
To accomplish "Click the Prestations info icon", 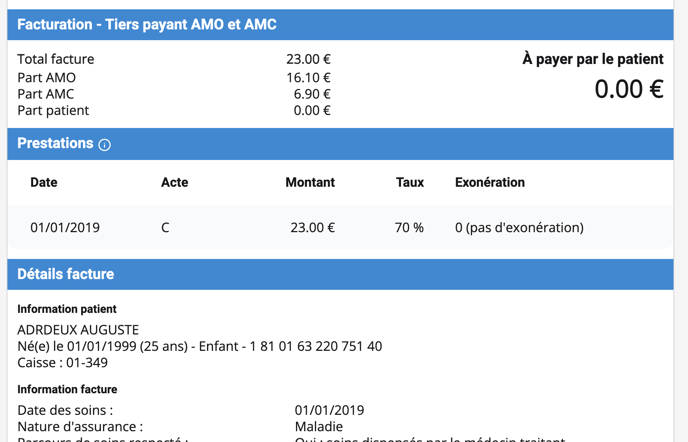I will point(104,145).
